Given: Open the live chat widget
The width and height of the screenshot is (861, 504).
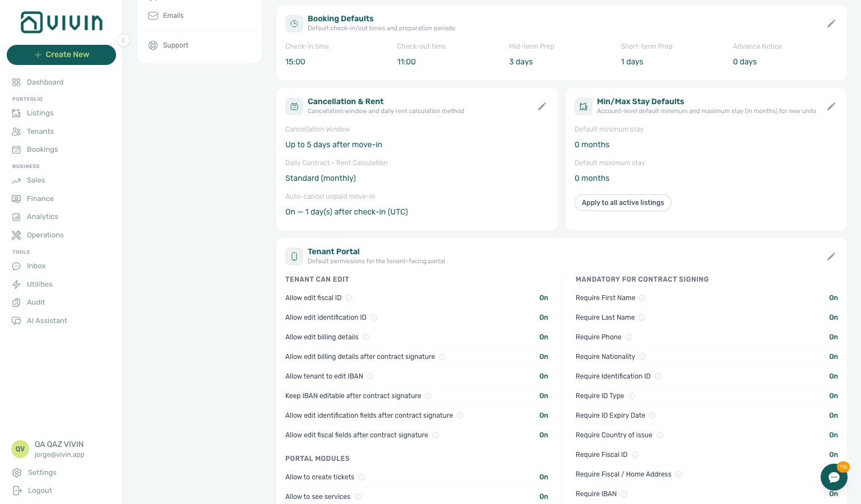Looking at the screenshot, I should coord(834,477).
